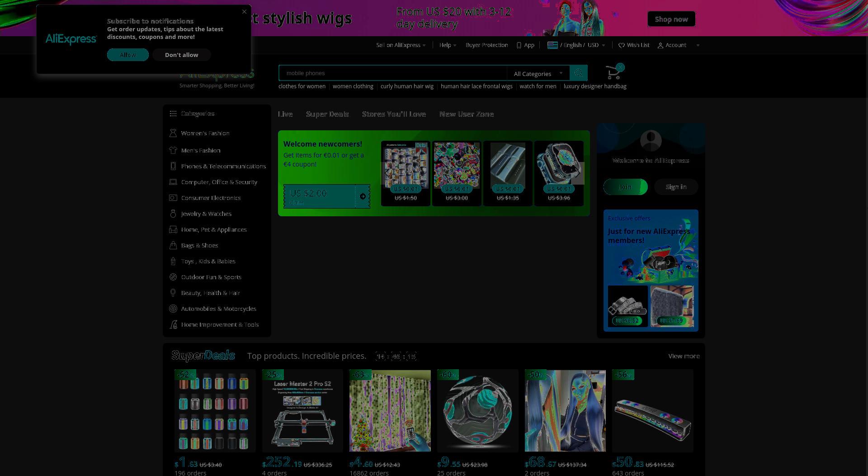Click the Join button
The height and width of the screenshot is (476, 868).
tap(626, 187)
